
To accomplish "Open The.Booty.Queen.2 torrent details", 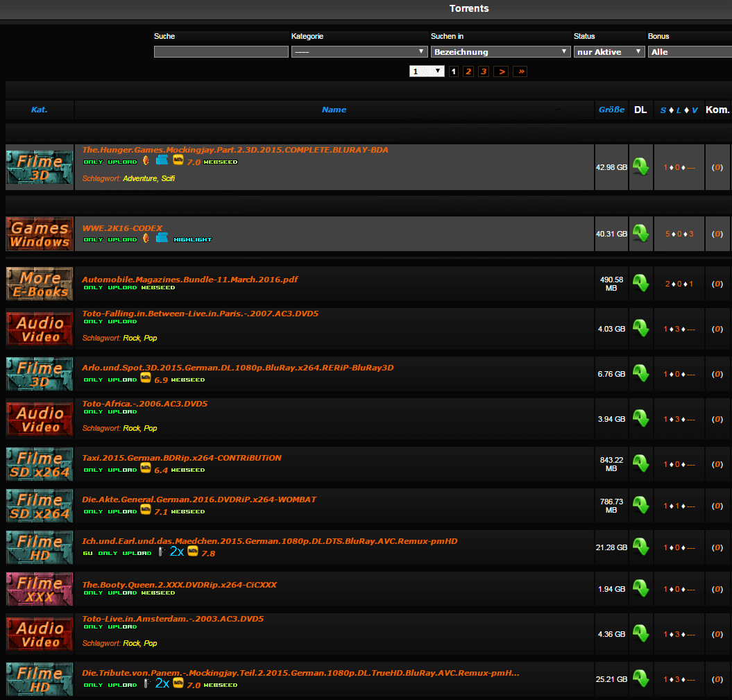I will click(179, 585).
